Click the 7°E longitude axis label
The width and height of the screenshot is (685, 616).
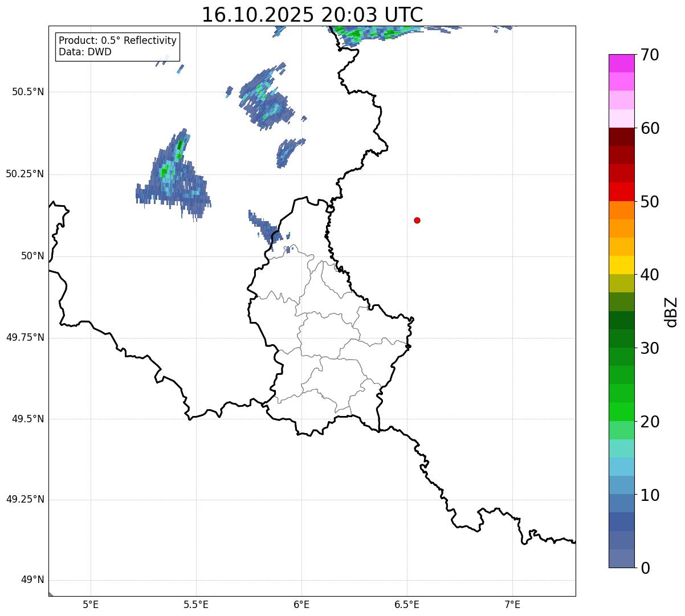point(512,604)
